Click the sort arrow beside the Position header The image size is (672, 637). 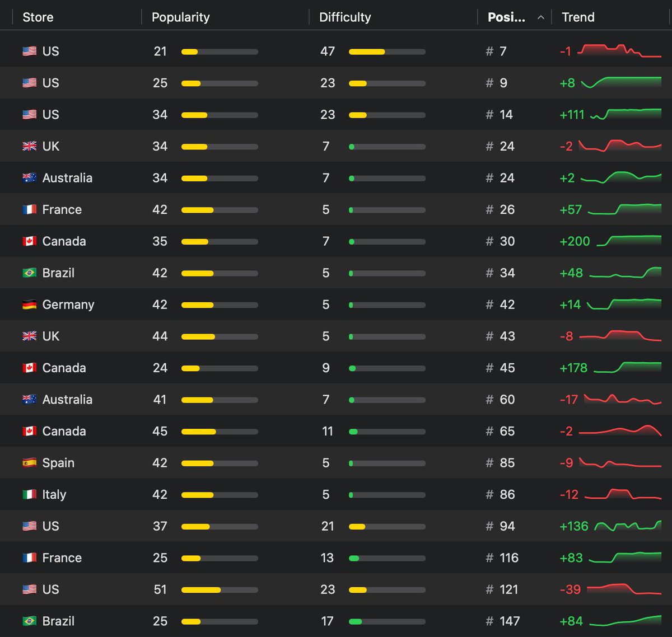click(540, 17)
